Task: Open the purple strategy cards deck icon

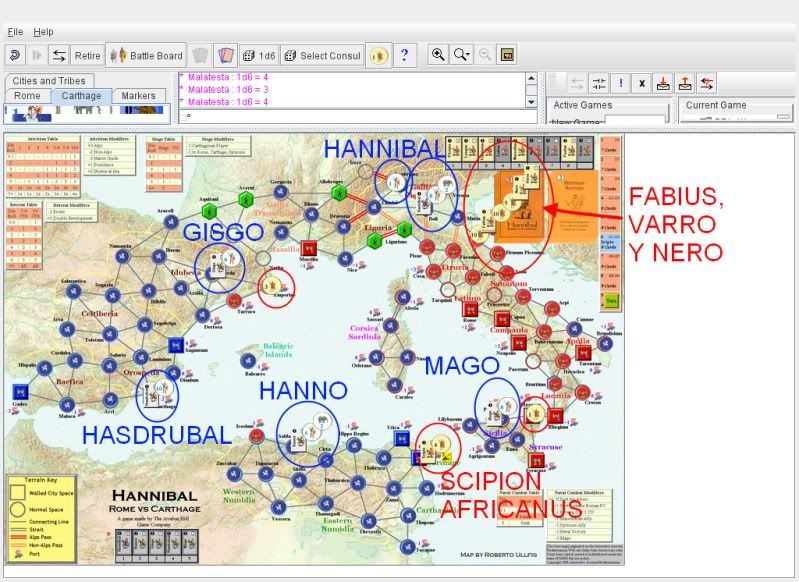Action: [x=225, y=55]
